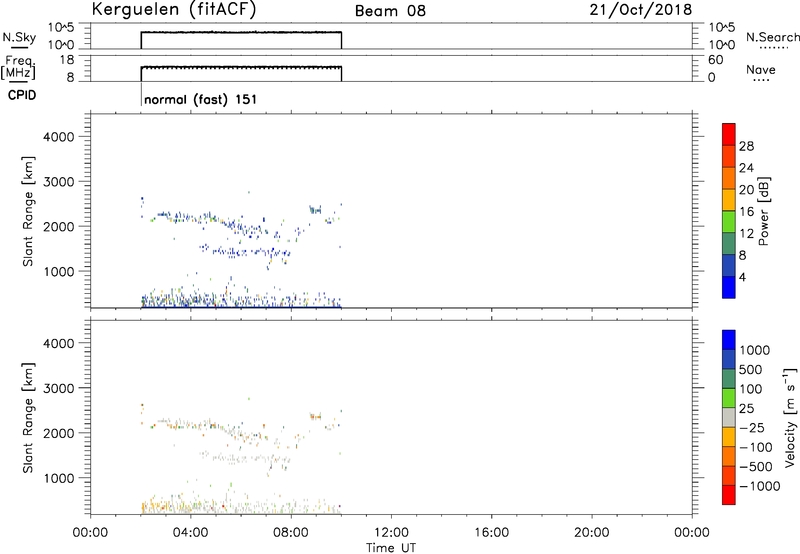Click the 4 label on power colorbar

pos(742,277)
